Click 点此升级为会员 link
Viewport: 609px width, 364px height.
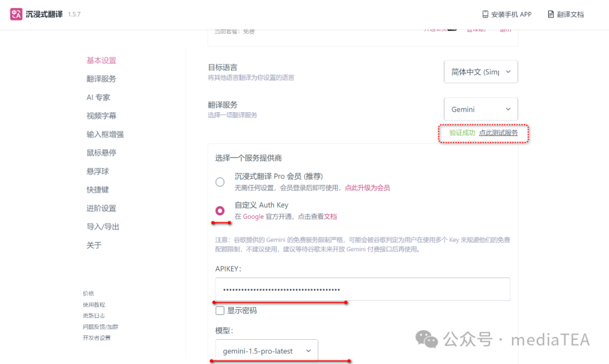pos(368,188)
